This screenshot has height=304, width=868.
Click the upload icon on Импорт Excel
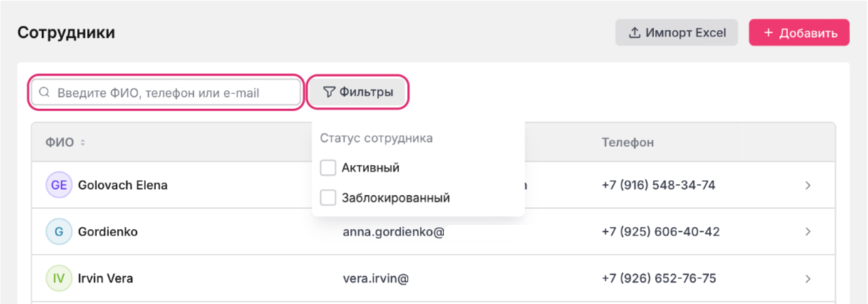[x=634, y=33]
